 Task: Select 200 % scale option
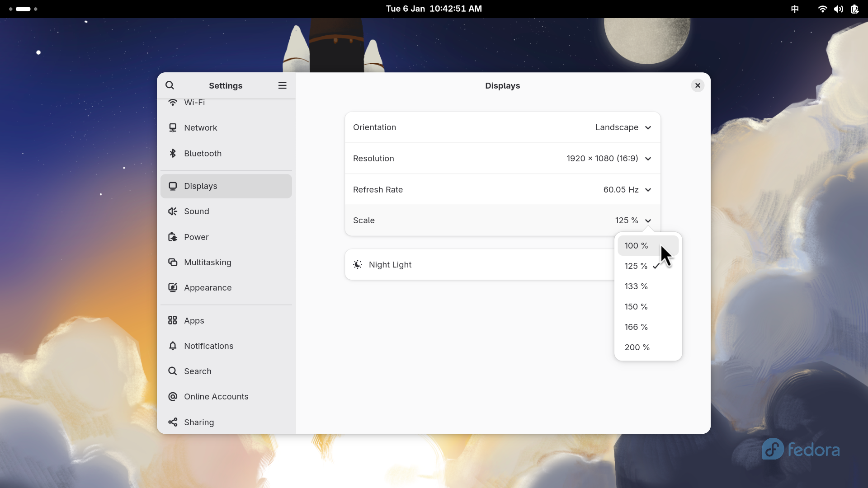(637, 347)
